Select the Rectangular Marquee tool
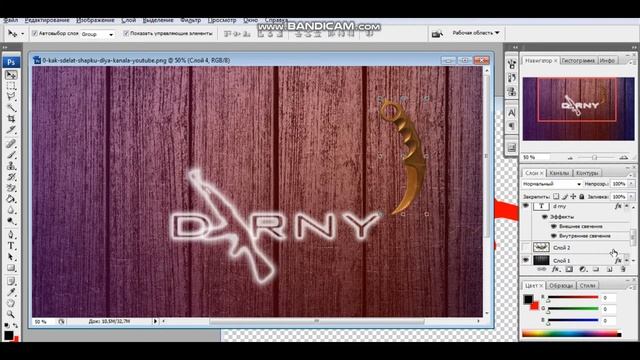Viewport: 640px width, 360px height. (x=11, y=86)
